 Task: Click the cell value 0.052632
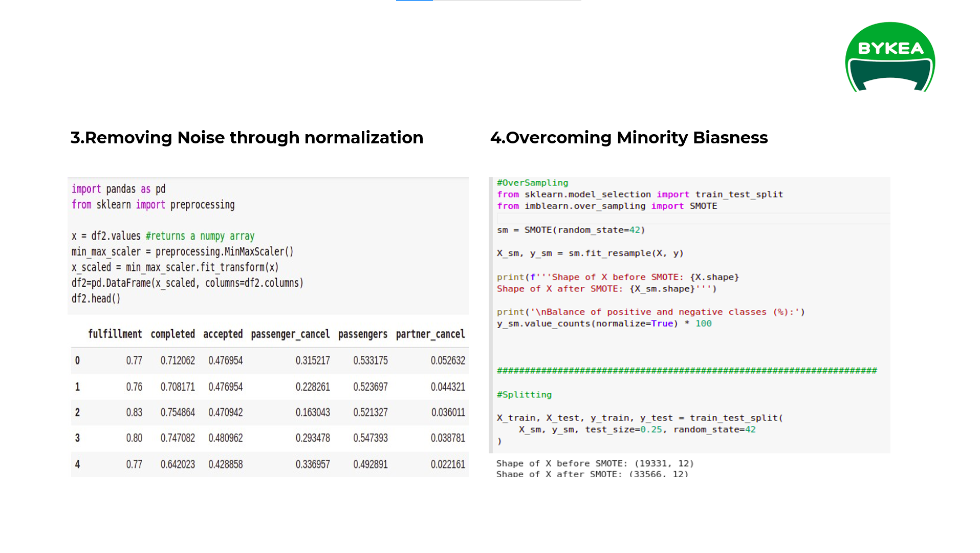click(x=448, y=360)
